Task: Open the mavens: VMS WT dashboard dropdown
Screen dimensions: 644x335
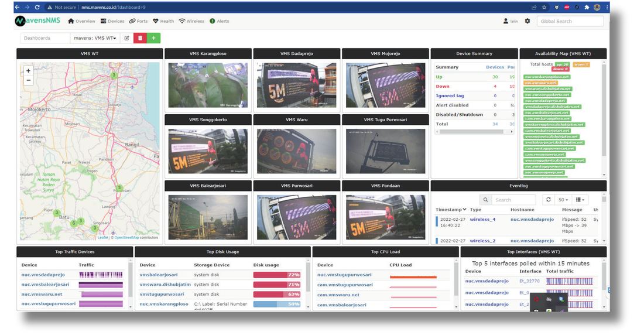Action: point(95,38)
